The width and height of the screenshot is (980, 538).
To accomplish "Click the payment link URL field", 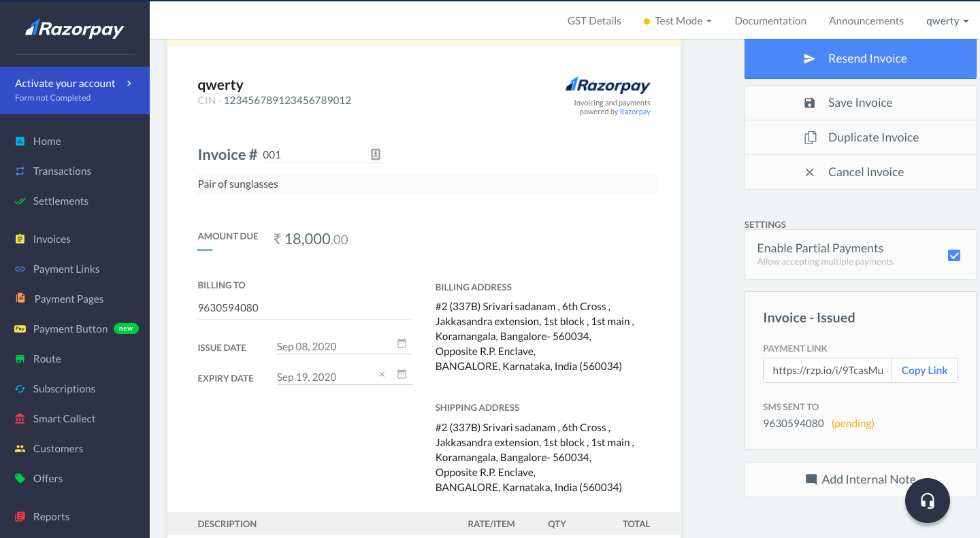I will point(828,370).
